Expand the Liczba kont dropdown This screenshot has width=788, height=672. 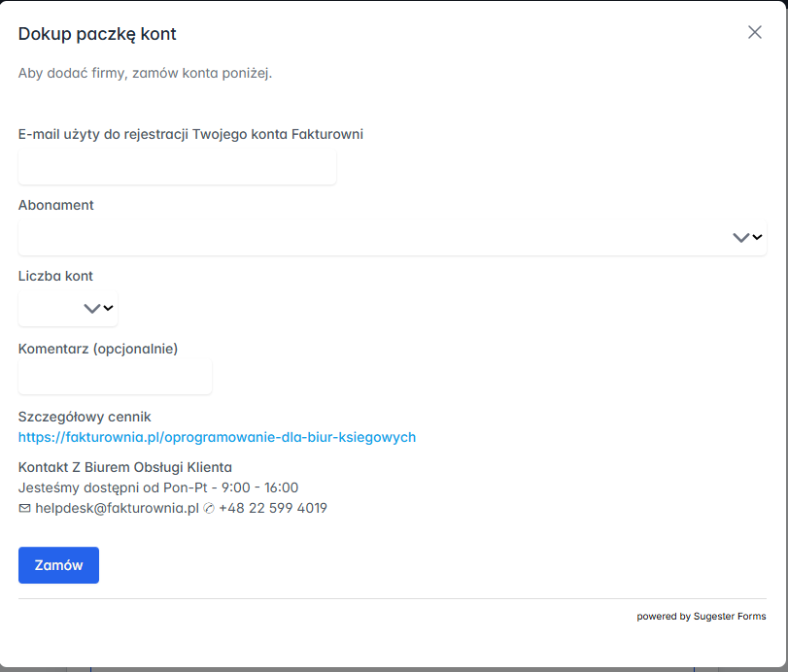click(x=68, y=309)
